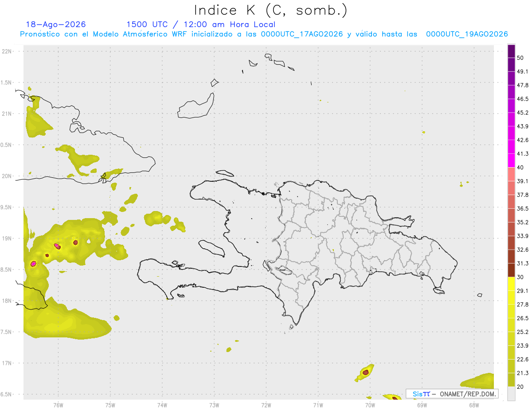
Task: Click the "39.1" color scale value
Action: click(x=523, y=181)
